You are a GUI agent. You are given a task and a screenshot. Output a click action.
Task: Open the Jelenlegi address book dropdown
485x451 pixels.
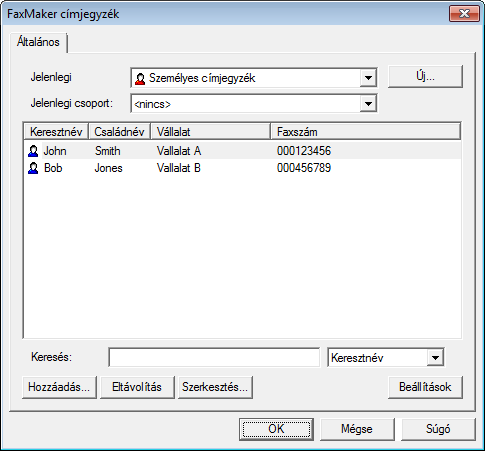pyautogui.click(x=368, y=78)
